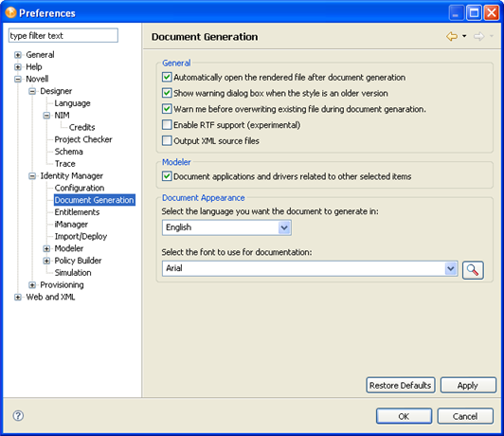The width and height of the screenshot is (504, 436).
Task: Click the Restore Defaults button
Action: [x=401, y=385]
